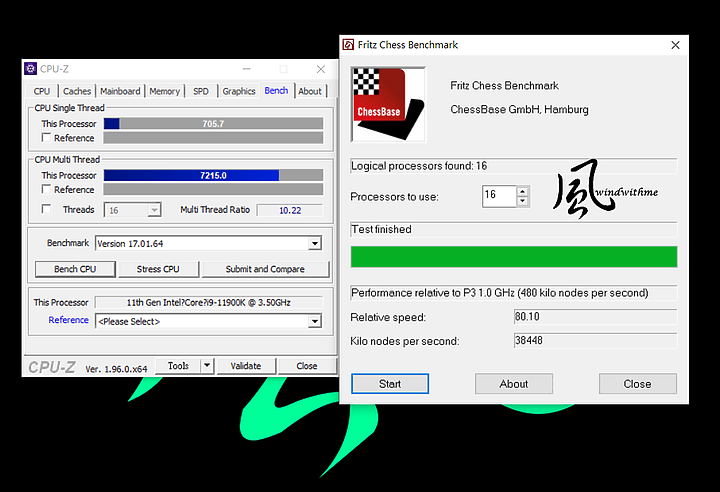Minimize the CPU-Z window

(x=247, y=69)
